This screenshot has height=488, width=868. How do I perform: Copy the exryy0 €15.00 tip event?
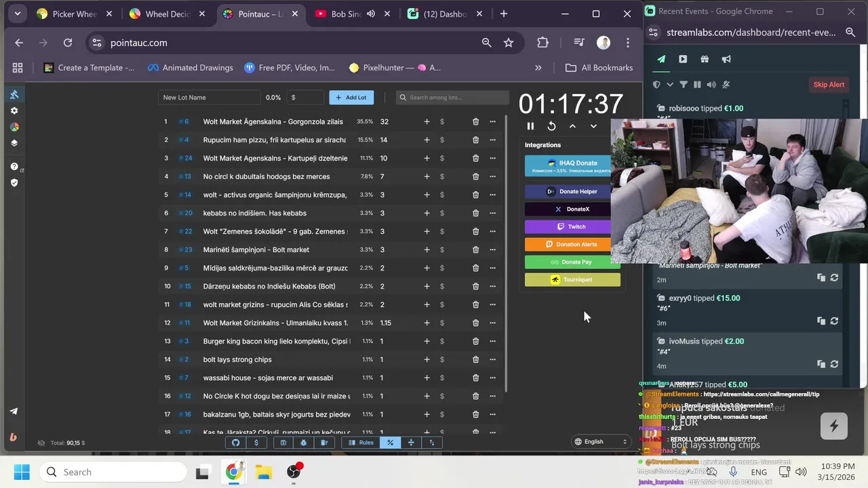pos(821,321)
